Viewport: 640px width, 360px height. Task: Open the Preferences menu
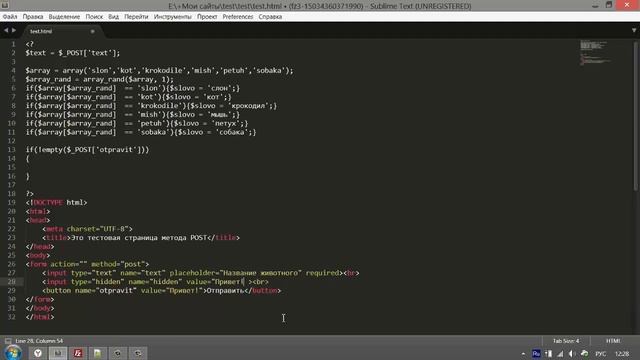coord(238,17)
